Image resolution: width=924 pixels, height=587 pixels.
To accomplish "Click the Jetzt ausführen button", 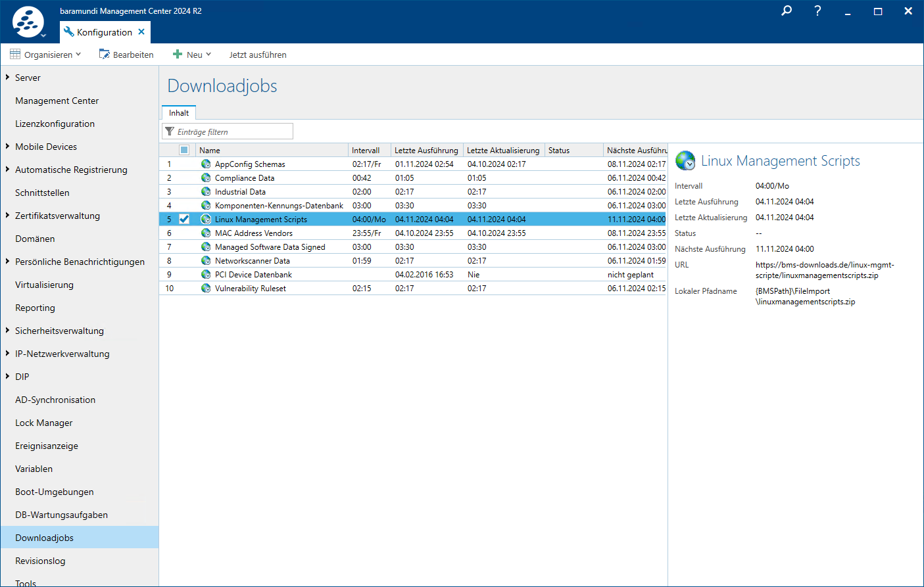I will click(258, 55).
